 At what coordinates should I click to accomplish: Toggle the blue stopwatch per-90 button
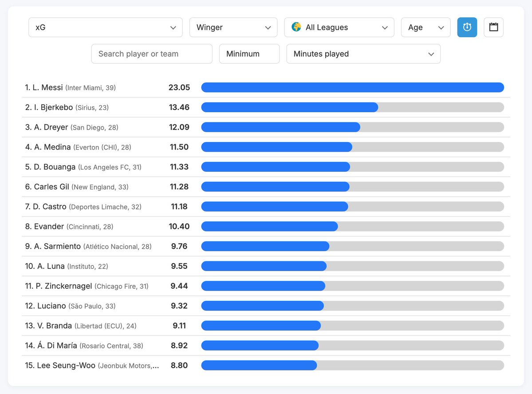coord(467,27)
